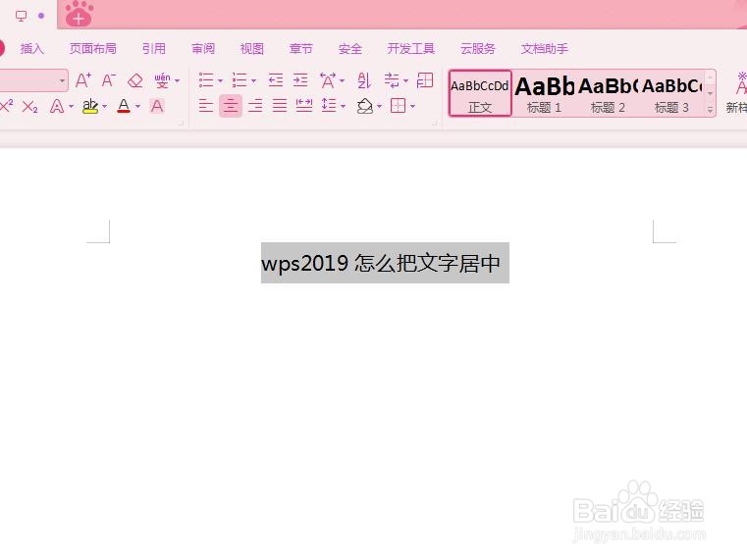Switch to the 安全 tab
This screenshot has height=560, width=747.
350,48
